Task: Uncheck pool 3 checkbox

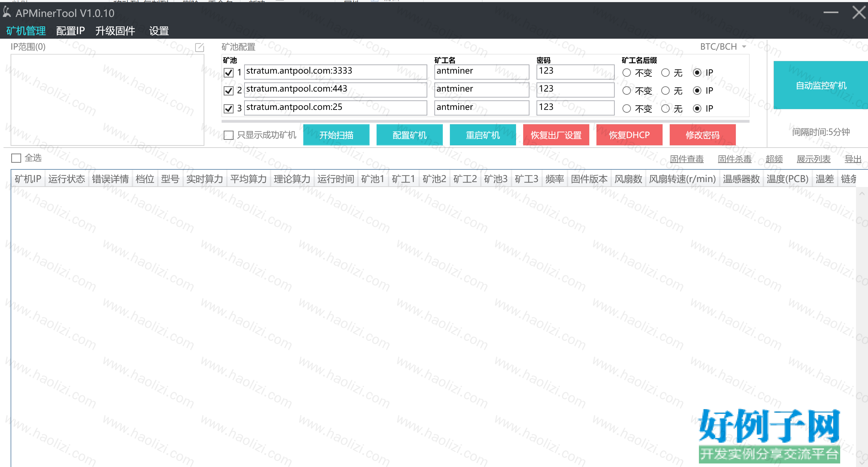Action: point(229,108)
